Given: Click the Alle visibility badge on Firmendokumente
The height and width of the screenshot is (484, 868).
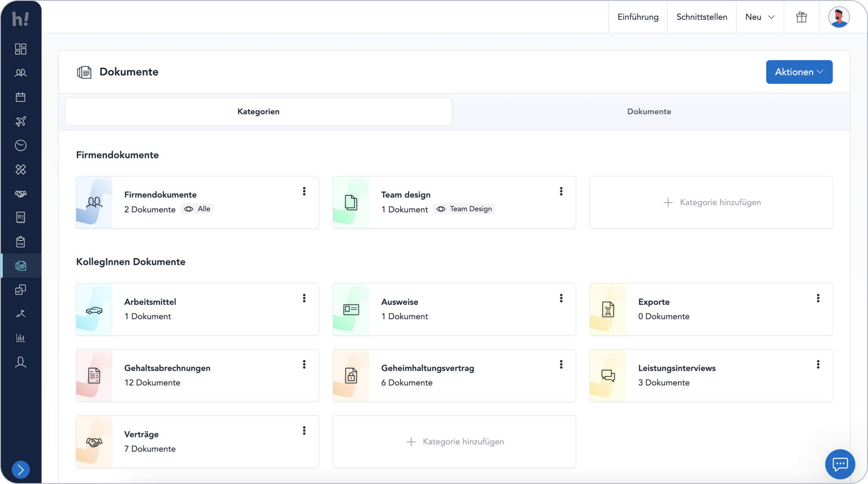Looking at the screenshot, I should tap(197, 209).
